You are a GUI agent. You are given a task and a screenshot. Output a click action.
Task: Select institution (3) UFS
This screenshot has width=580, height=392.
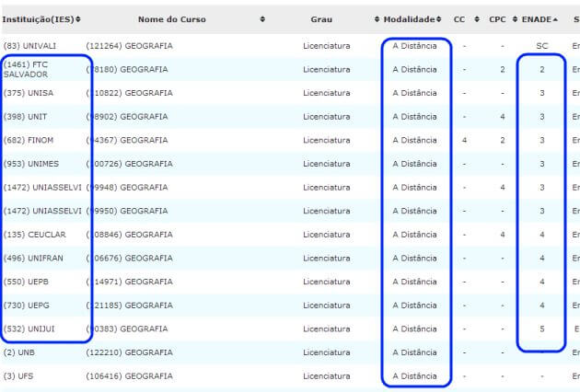point(18,376)
